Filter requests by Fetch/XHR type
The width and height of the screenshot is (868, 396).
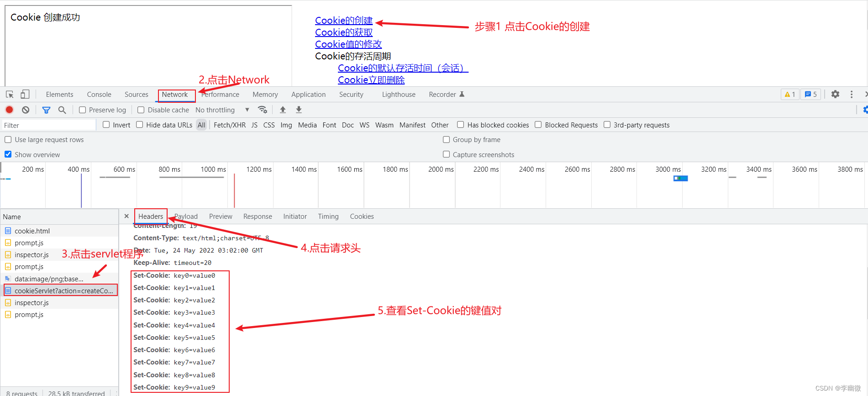tap(230, 125)
